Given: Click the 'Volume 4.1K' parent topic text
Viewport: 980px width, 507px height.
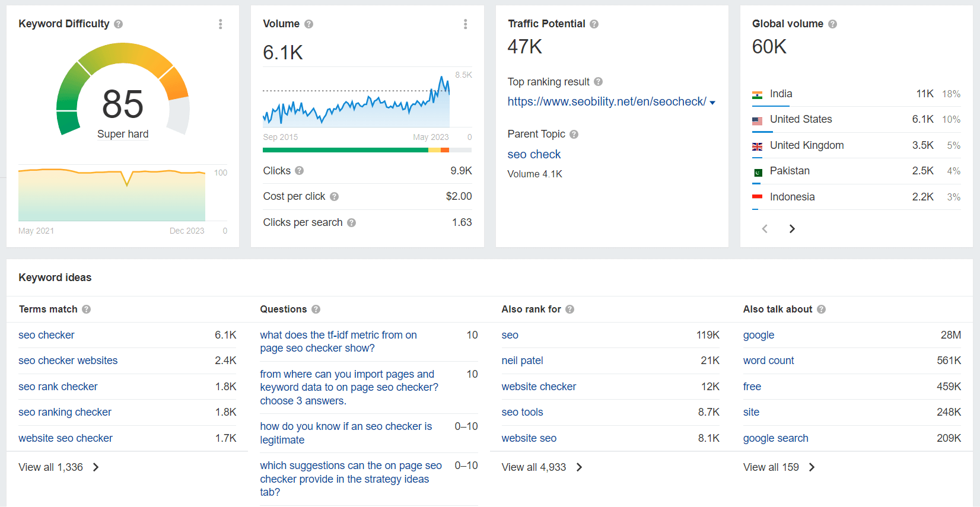Looking at the screenshot, I should [x=534, y=174].
